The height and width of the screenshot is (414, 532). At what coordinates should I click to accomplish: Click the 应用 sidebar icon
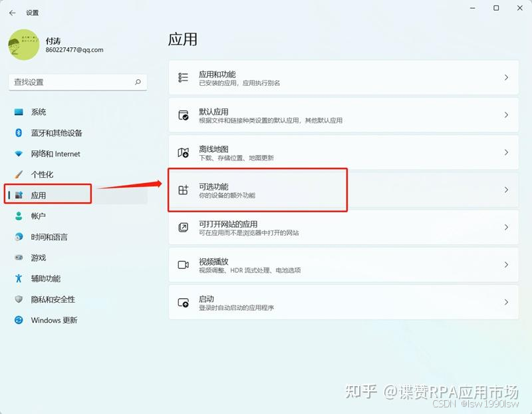pyautogui.click(x=19, y=195)
